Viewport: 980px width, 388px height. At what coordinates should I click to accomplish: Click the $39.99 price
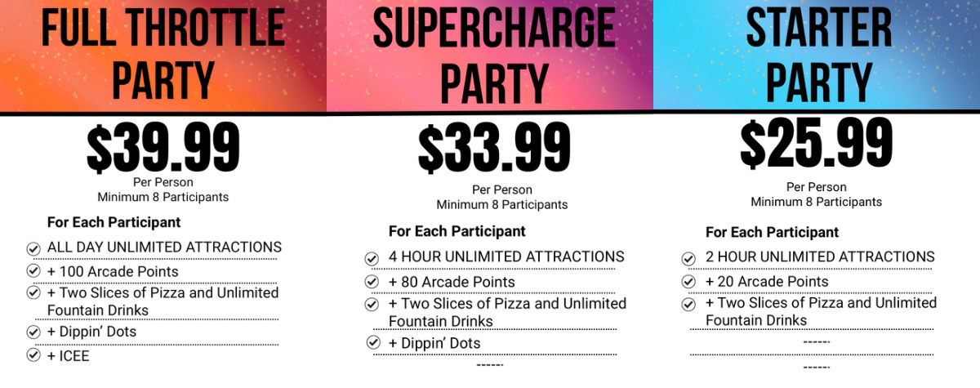click(x=163, y=148)
